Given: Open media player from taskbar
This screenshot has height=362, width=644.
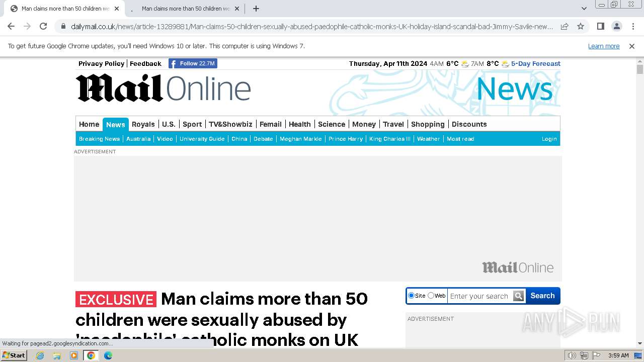Looking at the screenshot, I should 74,355.
